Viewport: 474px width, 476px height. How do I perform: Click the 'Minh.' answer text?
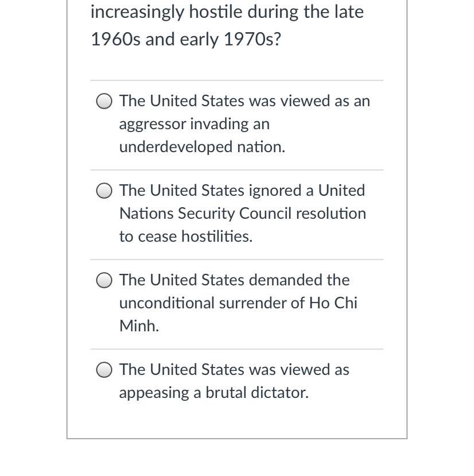[139, 326]
